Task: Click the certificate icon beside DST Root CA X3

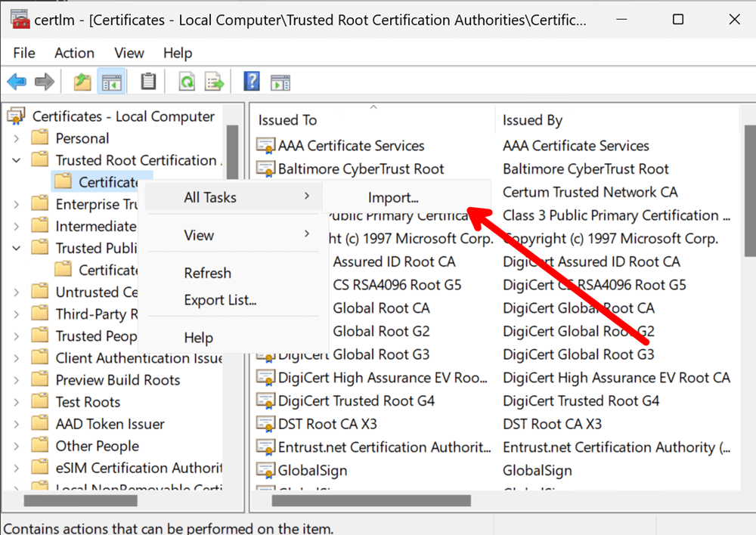Action: point(265,424)
